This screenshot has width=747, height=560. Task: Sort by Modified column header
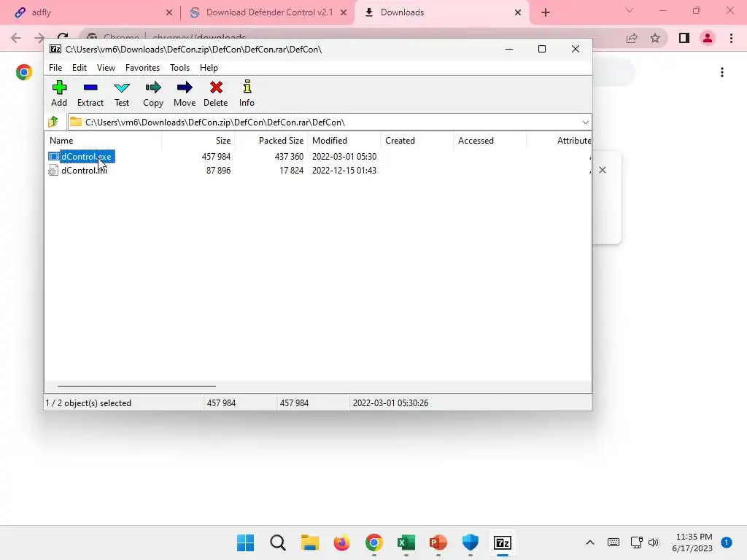coord(344,141)
